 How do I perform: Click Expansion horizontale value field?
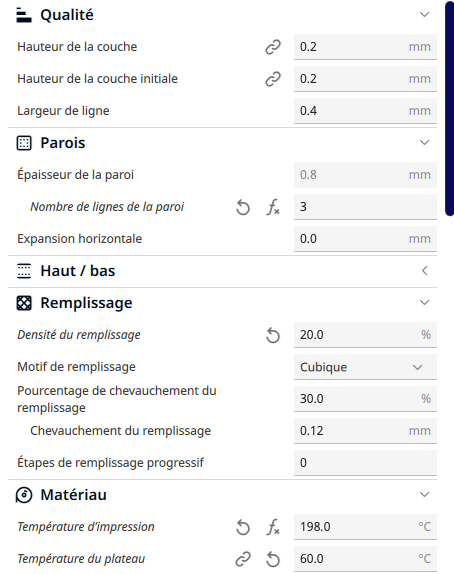[365, 239]
